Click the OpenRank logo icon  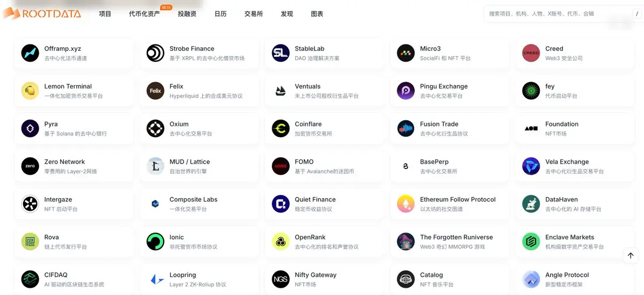tap(281, 241)
